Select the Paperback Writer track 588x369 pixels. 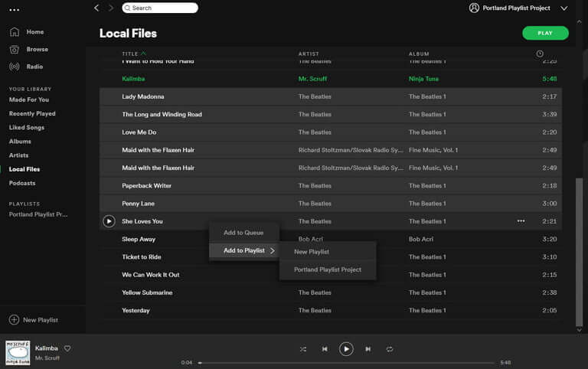coord(331,185)
